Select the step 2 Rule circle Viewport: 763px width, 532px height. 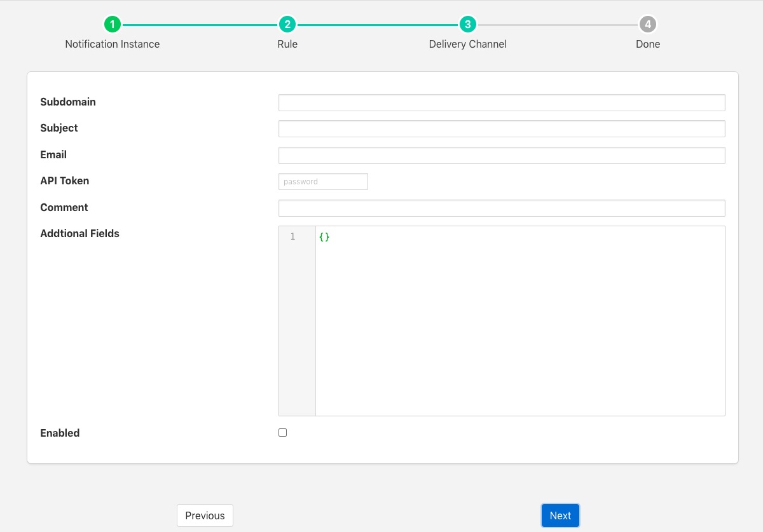click(287, 24)
